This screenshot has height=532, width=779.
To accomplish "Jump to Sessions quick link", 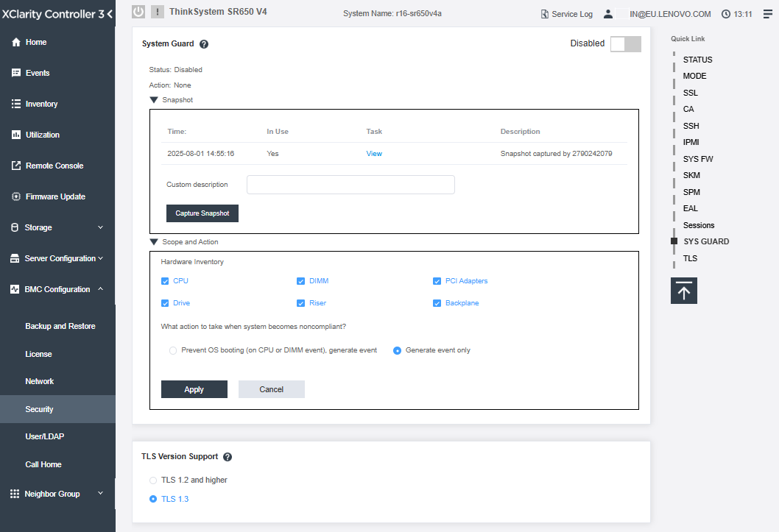I will [x=699, y=225].
